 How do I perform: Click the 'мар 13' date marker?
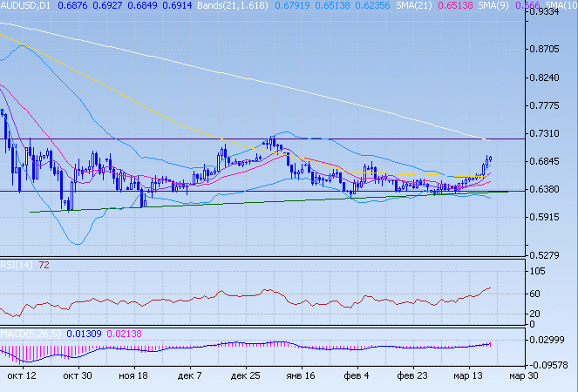(467, 375)
